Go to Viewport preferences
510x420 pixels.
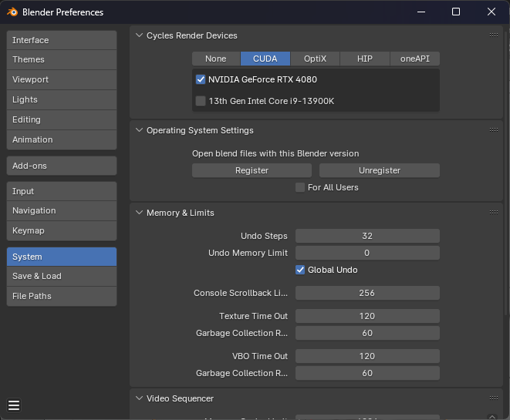pyautogui.click(x=62, y=80)
